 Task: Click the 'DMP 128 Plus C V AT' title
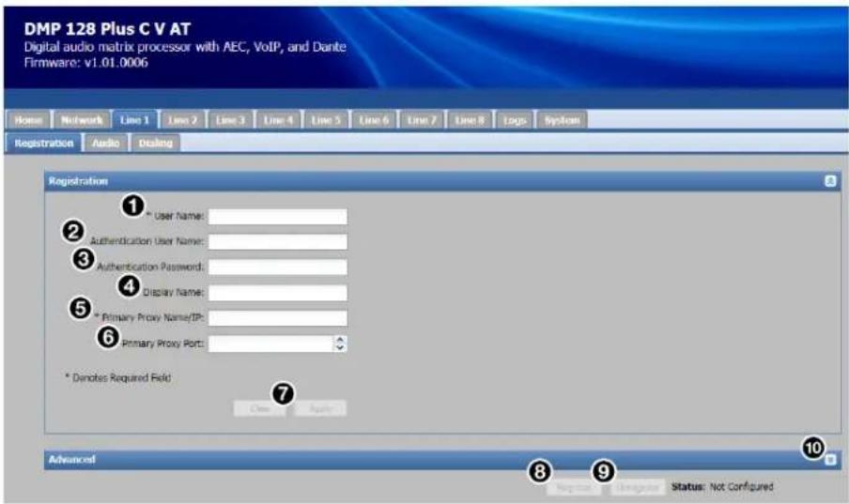107,29
